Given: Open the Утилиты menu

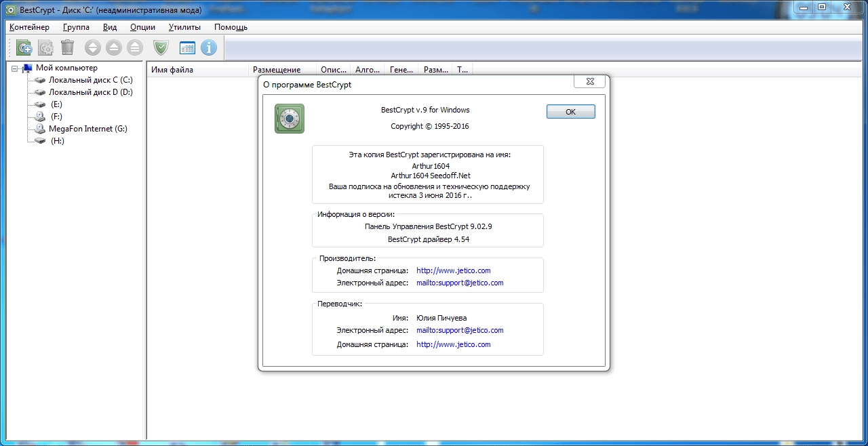Looking at the screenshot, I should pos(184,27).
